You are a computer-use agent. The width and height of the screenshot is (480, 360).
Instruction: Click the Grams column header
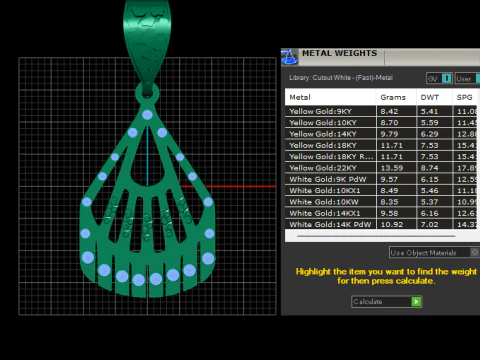(x=396, y=97)
